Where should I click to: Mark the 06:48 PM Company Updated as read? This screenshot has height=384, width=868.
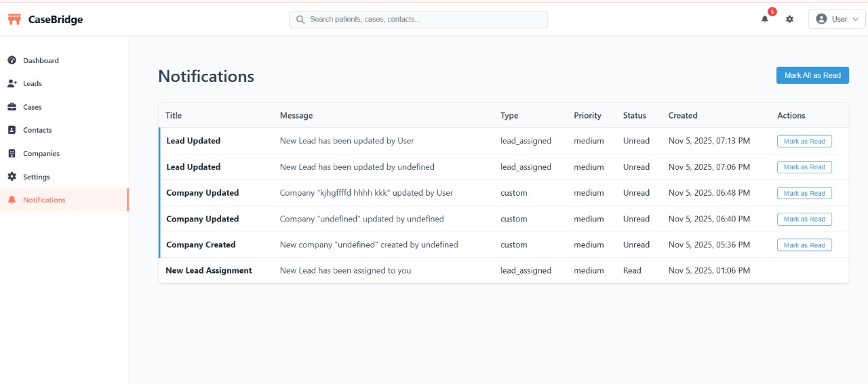click(x=804, y=194)
